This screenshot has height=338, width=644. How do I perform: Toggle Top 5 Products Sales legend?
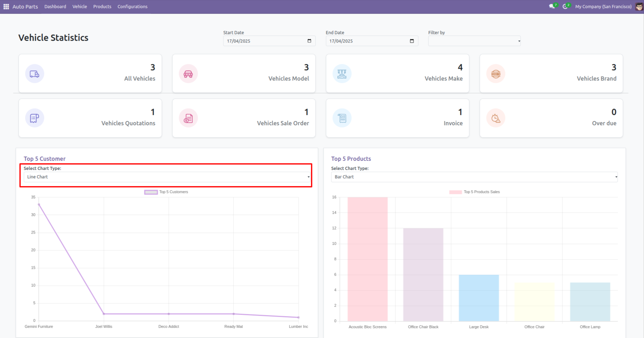click(x=474, y=192)
